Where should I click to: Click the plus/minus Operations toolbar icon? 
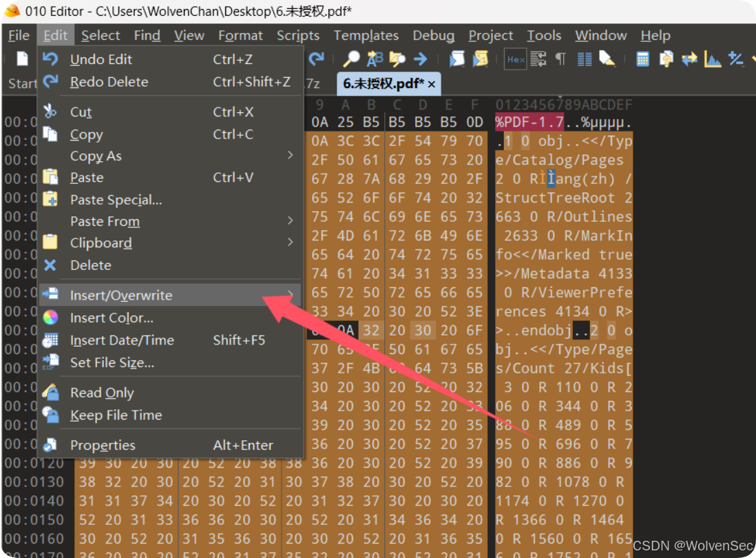[x=736, y=59]
